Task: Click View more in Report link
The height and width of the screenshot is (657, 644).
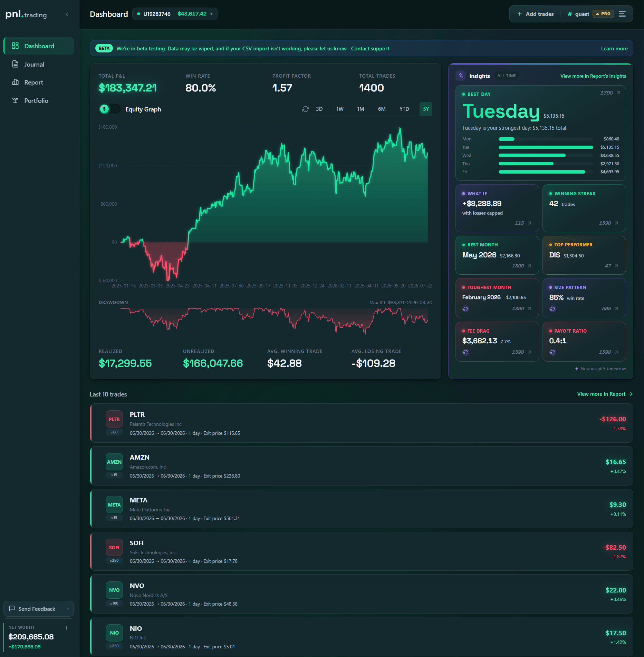Action: (605, 394)
